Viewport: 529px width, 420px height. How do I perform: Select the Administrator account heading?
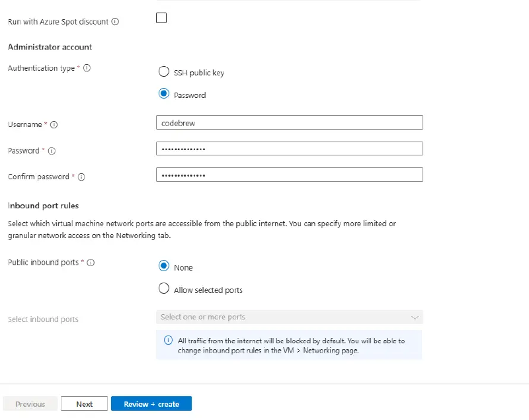click(50, 47)
